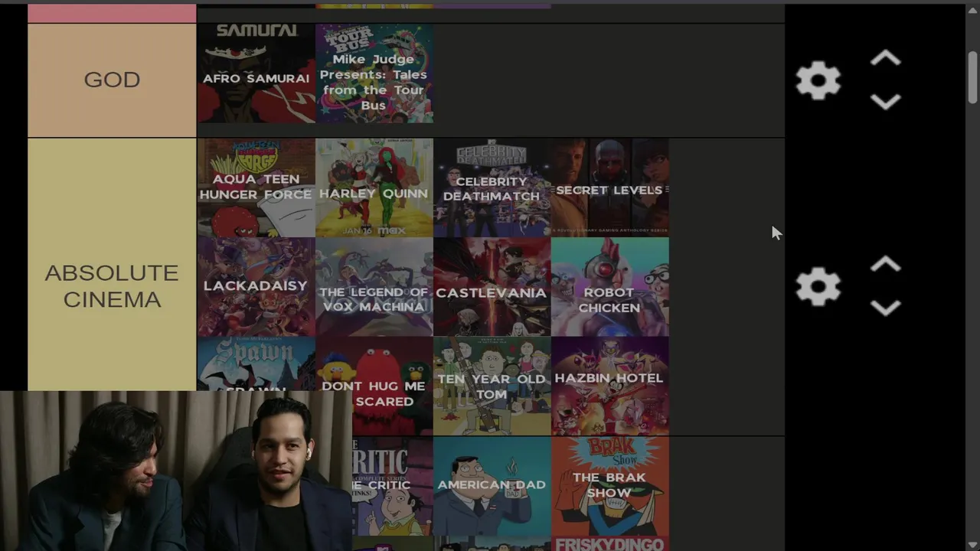
Task: Click The Critic thumbnail
Action: click(x=393, y=486)
